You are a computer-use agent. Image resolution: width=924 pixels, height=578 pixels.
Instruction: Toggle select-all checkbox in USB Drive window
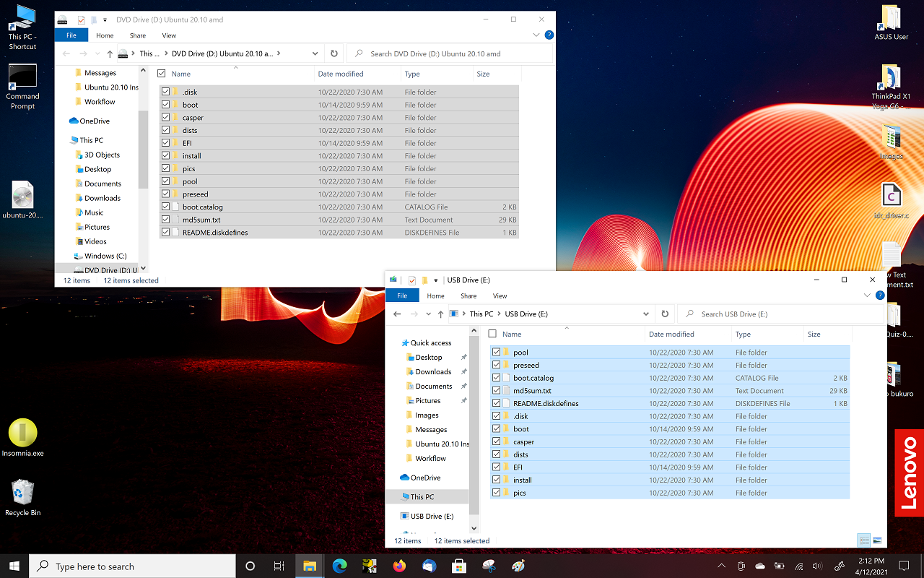pyautogui.click(x=492, y=334)
